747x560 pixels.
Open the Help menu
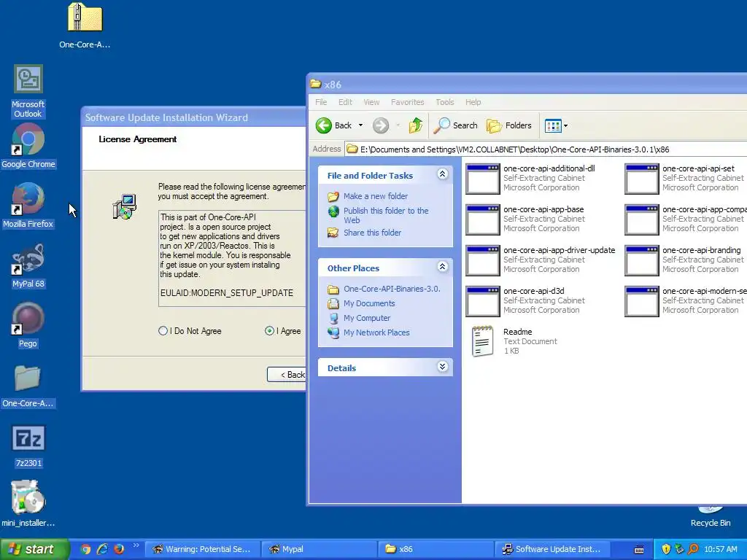pos(473,102)
